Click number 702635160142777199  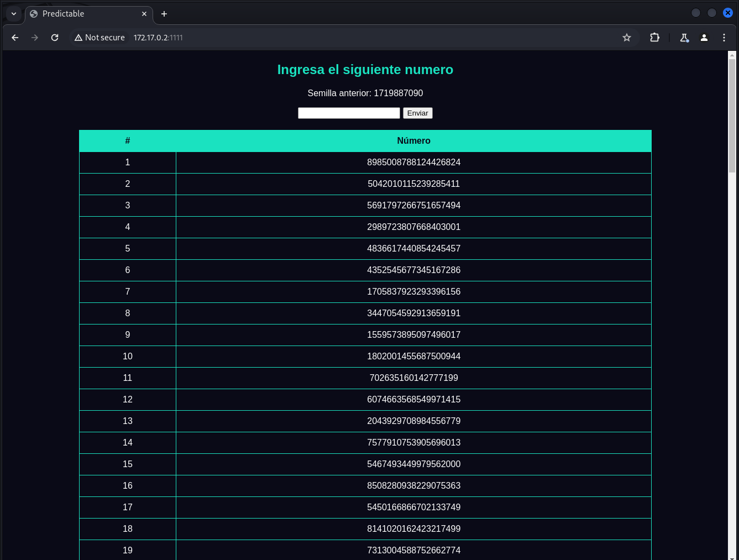[x=413, y=378]
